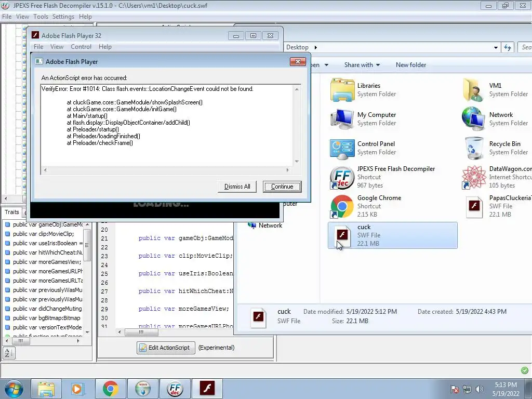Click New folder in Explorer toolbar

click(411, 65)
